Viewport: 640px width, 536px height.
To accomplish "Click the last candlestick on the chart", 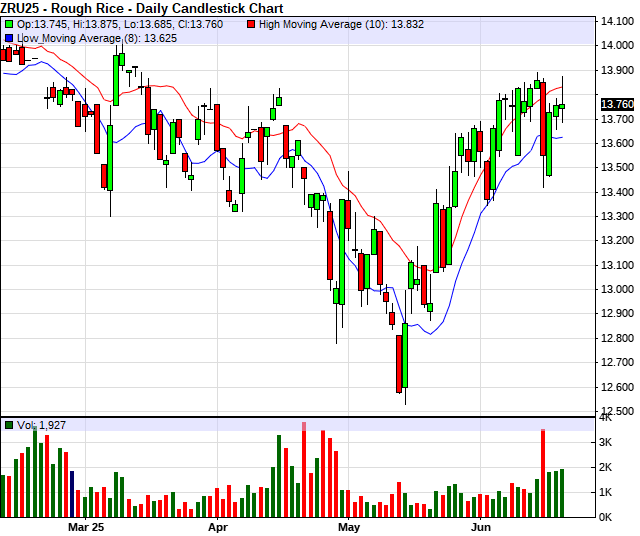I will pyautogui.click(x=562, y=106).
